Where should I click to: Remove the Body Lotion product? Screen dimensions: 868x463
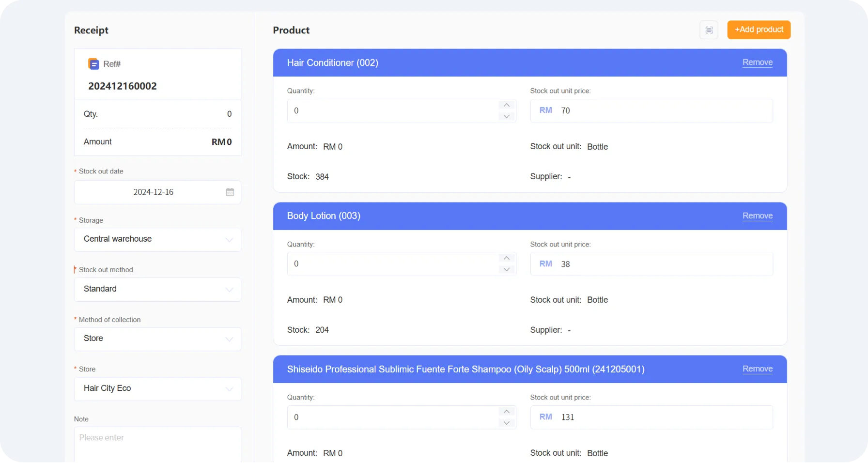[757, 216]
